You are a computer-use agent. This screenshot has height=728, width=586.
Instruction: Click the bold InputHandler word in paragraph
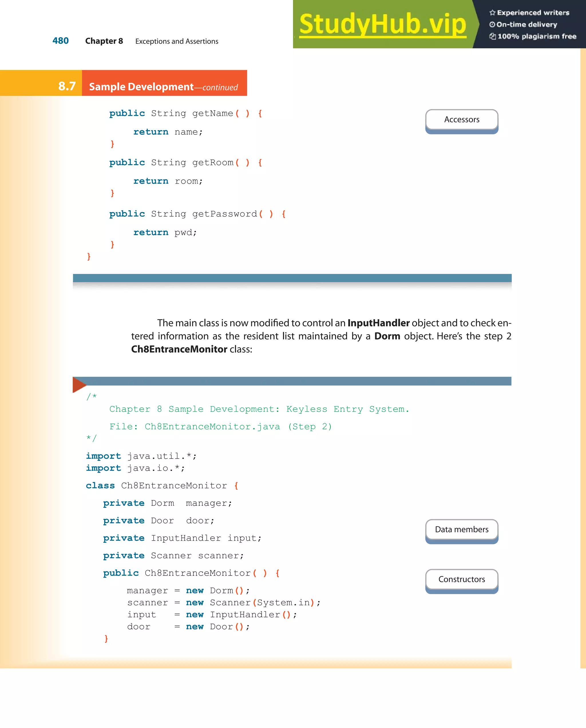tap(378, 323)
